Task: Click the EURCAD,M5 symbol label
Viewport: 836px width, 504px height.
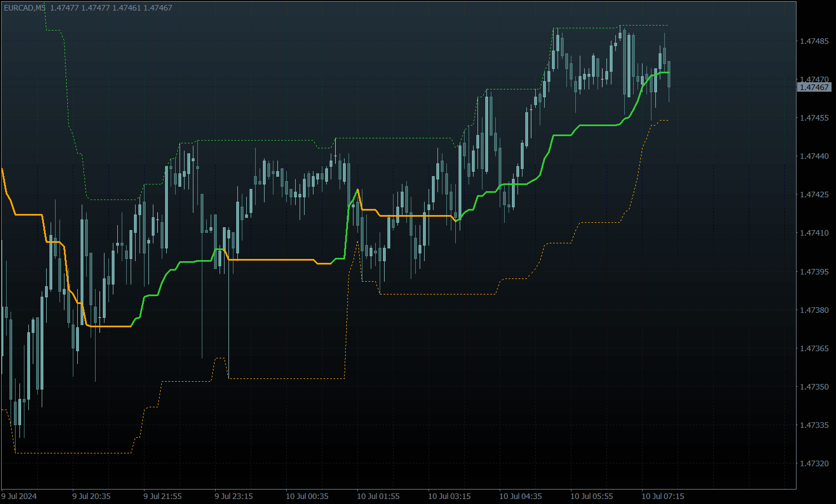Action: (x=24, y=8)
